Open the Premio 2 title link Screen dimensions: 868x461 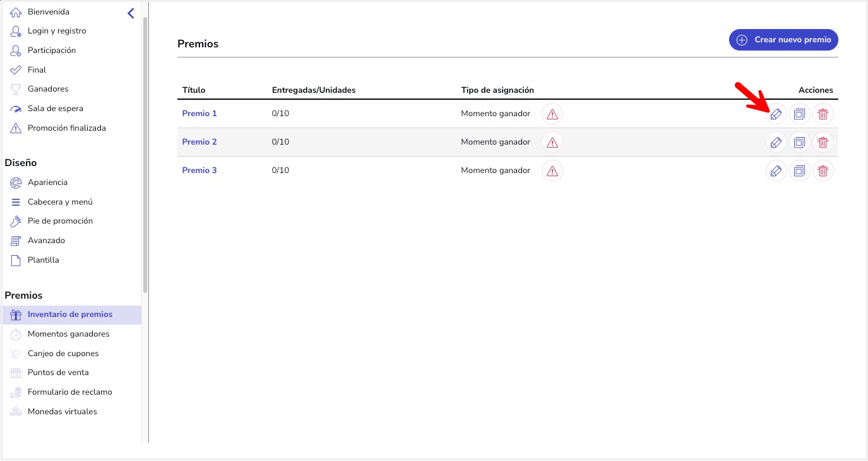pos(199,142)
